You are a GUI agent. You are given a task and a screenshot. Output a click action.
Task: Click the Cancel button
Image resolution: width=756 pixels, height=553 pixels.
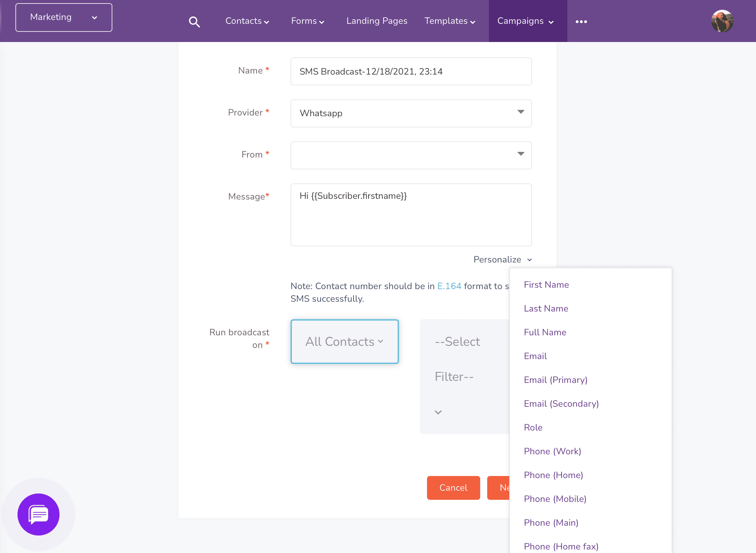pyautogui.click(x=454, y=488)
